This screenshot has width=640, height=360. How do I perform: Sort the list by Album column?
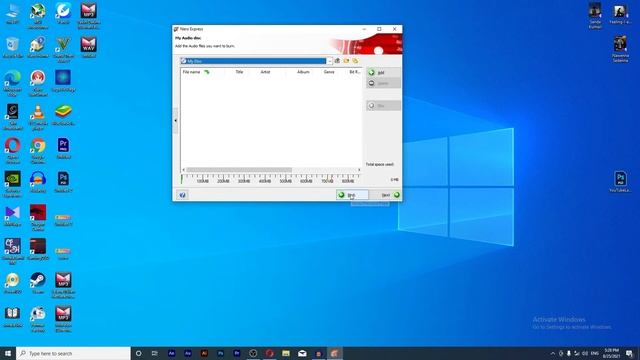tap(303, 72)
